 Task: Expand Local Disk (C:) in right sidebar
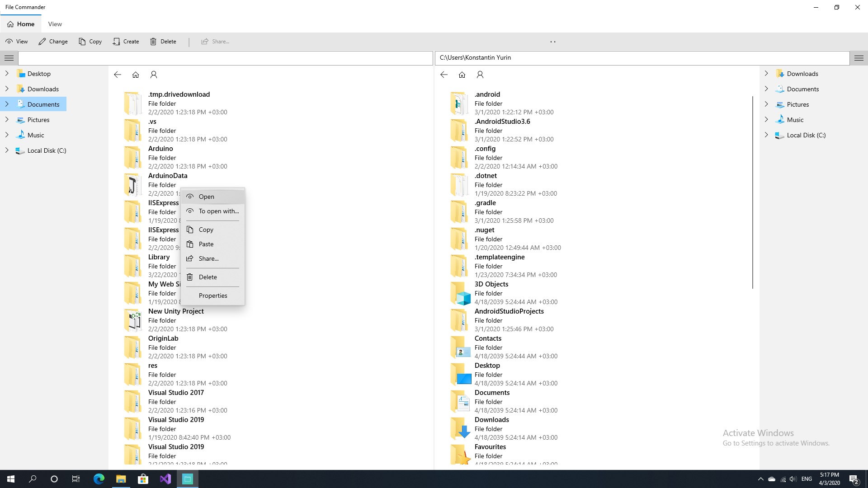766,135
